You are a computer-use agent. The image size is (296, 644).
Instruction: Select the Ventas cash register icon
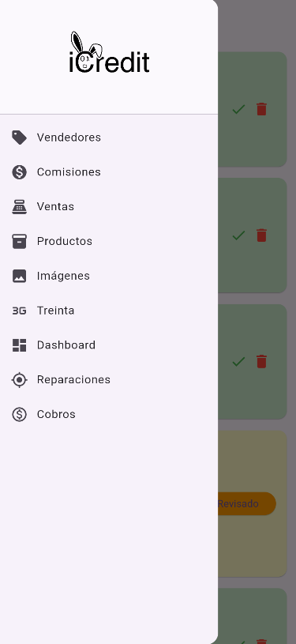[x=19, y=206]
